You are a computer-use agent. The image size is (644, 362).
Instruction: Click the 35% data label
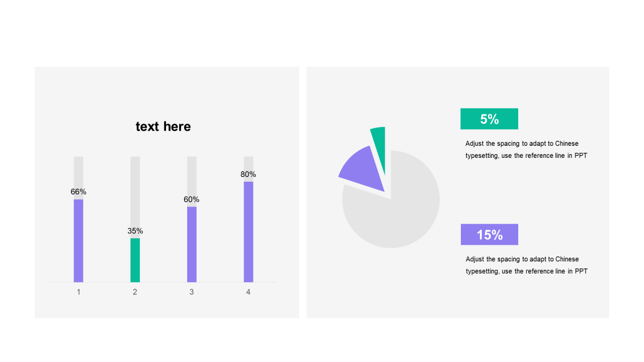(x=135, y=231)
